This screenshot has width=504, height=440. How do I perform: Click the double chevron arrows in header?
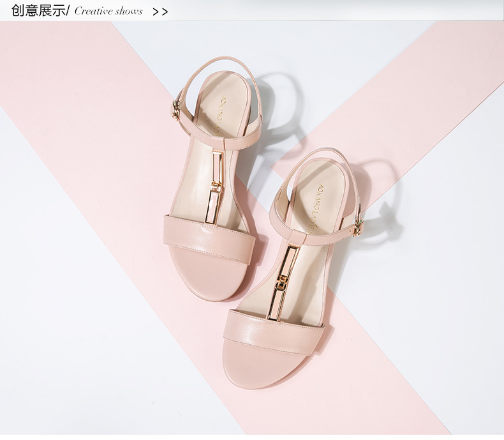[x=161, y=11]
